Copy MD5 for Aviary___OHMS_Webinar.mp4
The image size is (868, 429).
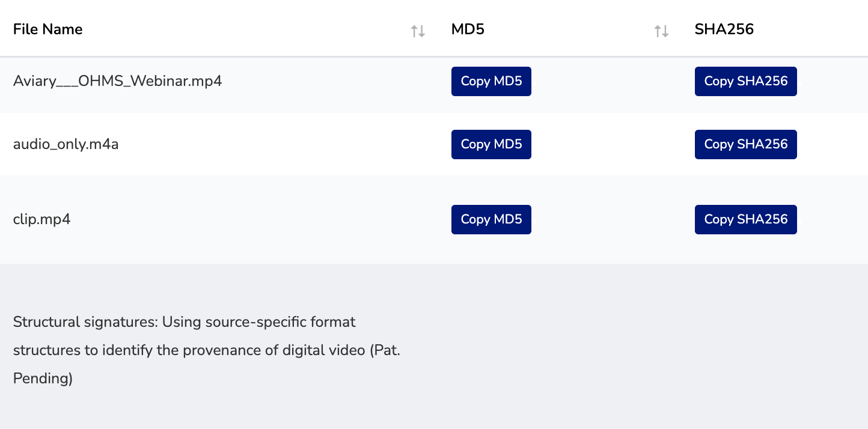coord(491,81)
